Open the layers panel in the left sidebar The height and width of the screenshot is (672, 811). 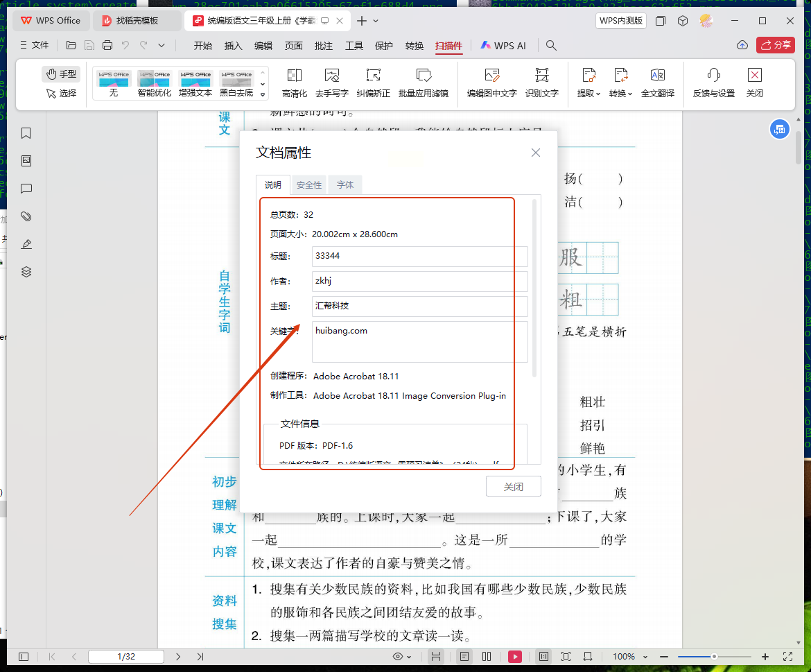click(26, 272)
